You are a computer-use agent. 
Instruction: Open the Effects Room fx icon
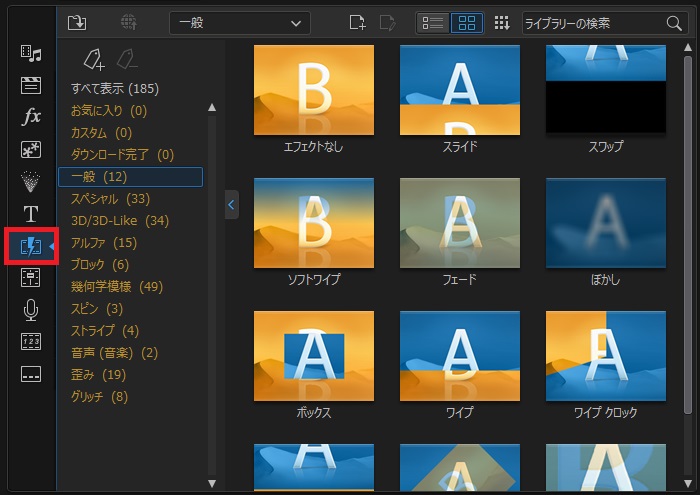tap(31, 117)
